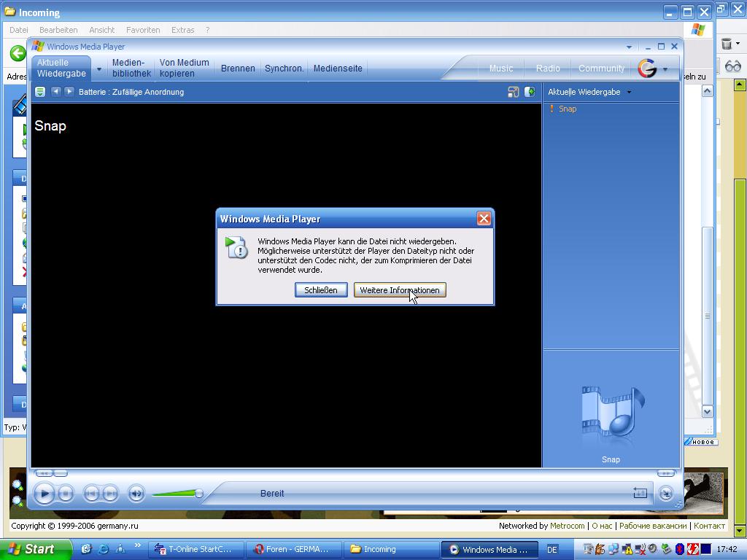Open Now Playing options green menu icon
747x560 pixels.
[x=40, y=92]
